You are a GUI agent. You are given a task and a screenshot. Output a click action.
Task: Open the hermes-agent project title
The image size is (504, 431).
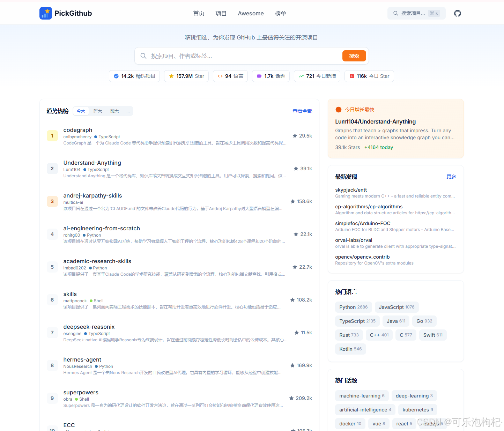click(x=82, y=359)
